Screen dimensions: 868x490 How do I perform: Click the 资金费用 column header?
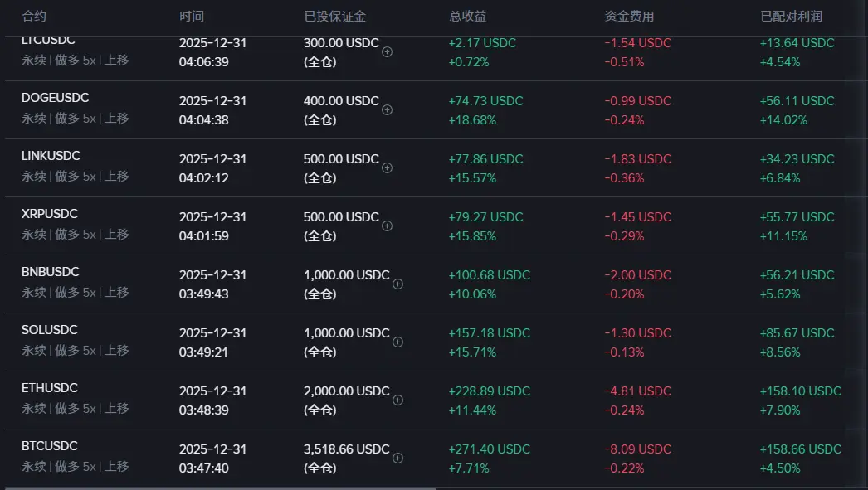point(630,17)
